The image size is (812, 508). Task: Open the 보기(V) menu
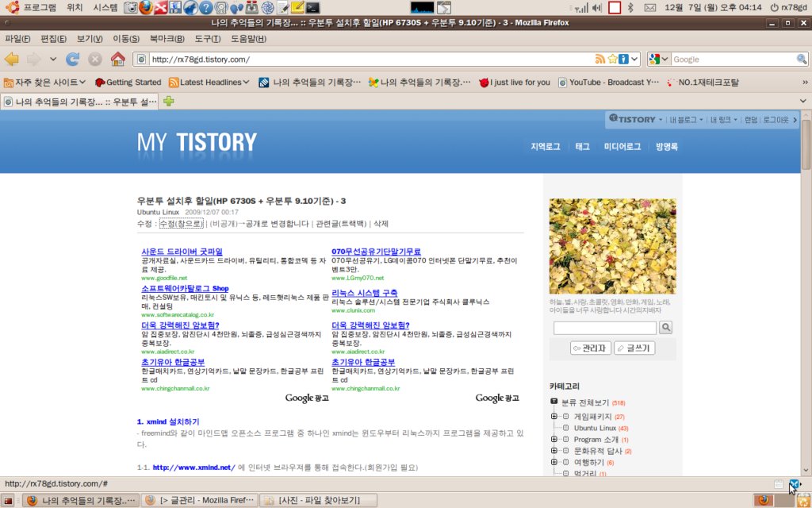pos(90,39)
